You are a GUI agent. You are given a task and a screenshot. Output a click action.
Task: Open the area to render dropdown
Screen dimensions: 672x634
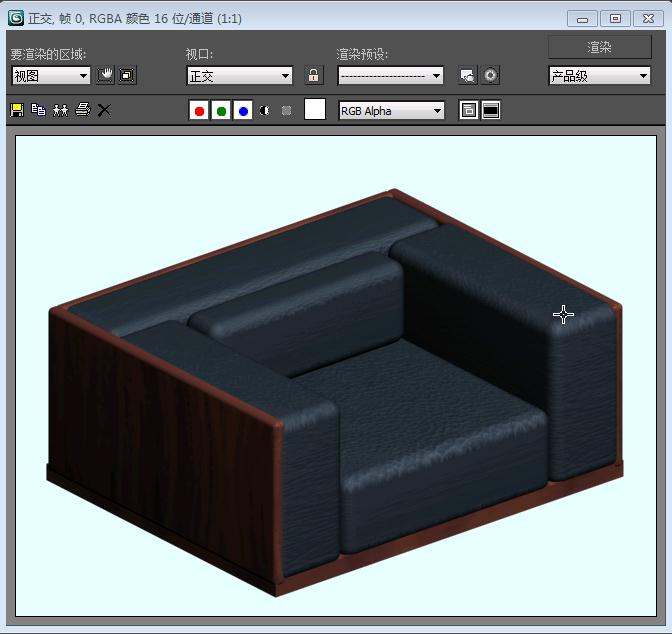pos(51,76)
